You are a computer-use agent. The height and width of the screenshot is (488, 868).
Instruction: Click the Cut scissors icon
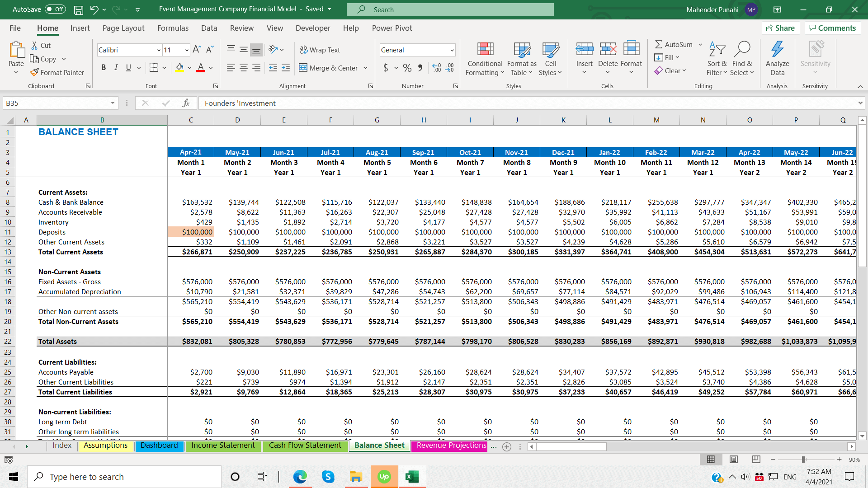pos(34,45)
